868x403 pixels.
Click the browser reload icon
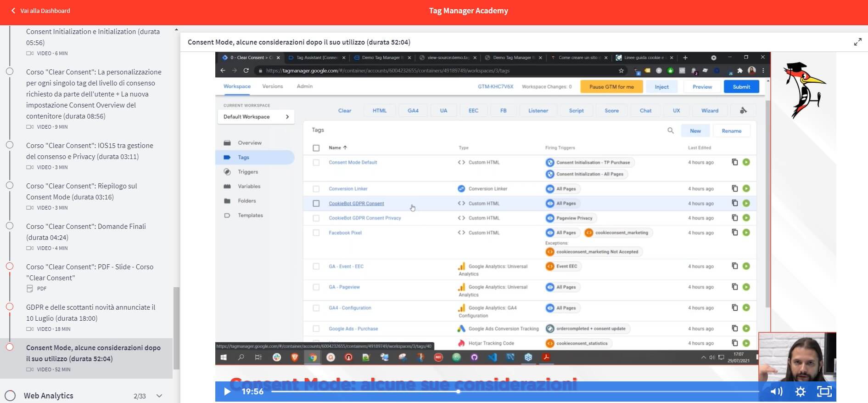click(x=246, y=70)
